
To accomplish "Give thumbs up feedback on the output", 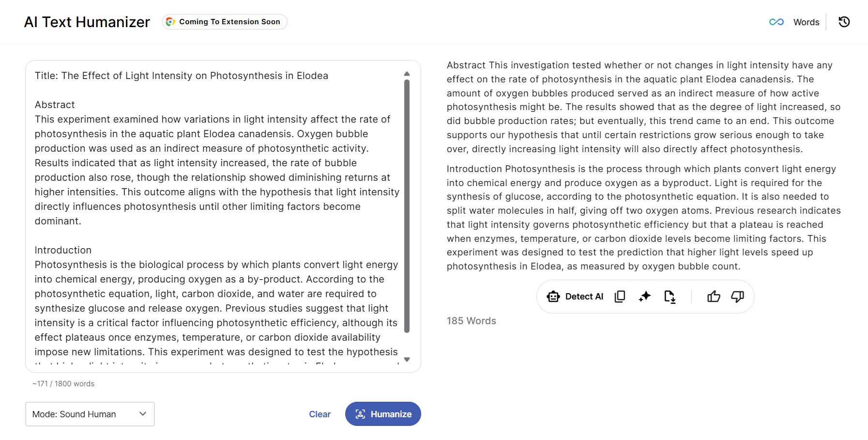I will pos(714,296).
